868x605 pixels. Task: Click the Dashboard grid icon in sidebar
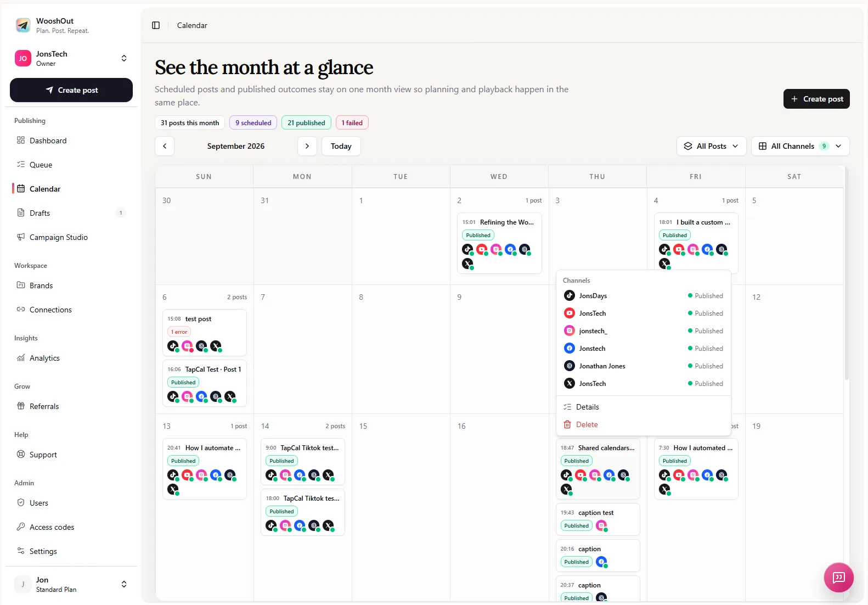click(x=21, y=140)
